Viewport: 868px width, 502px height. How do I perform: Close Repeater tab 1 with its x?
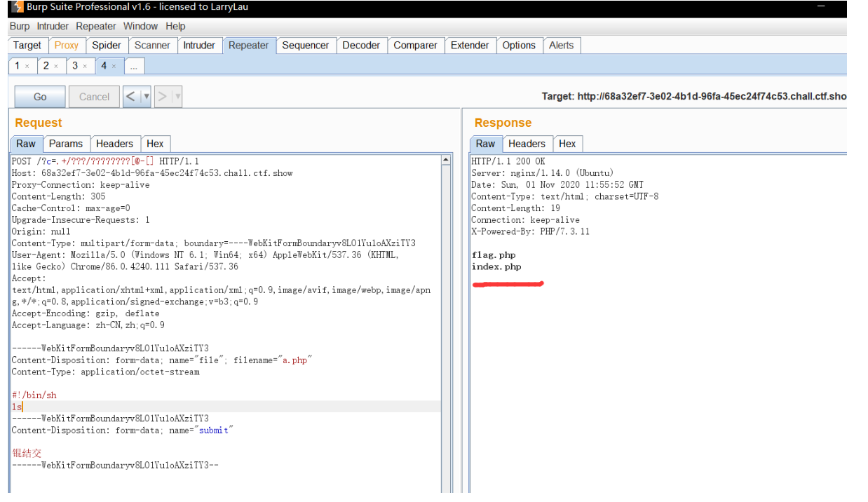tap(27, 66)
